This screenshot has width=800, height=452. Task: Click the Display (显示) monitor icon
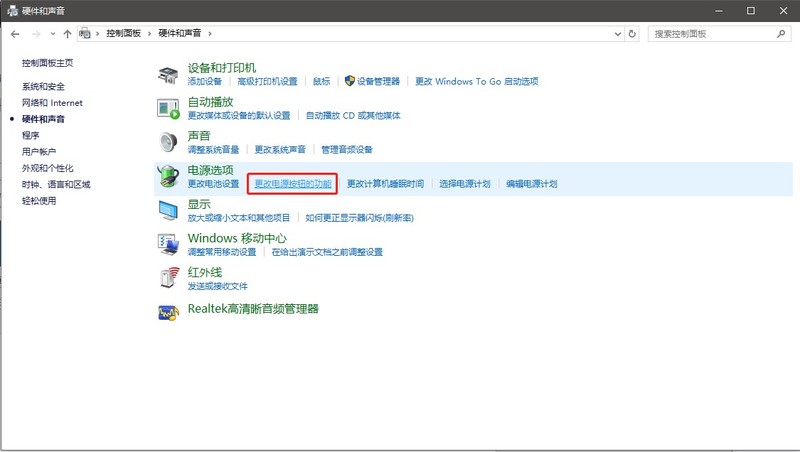pos(168,210)
